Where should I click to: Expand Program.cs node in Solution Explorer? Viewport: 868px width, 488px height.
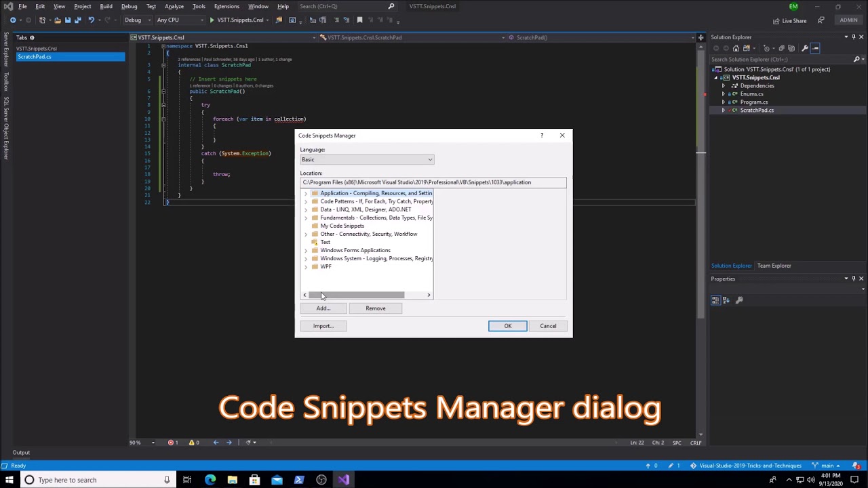(723, 102)
